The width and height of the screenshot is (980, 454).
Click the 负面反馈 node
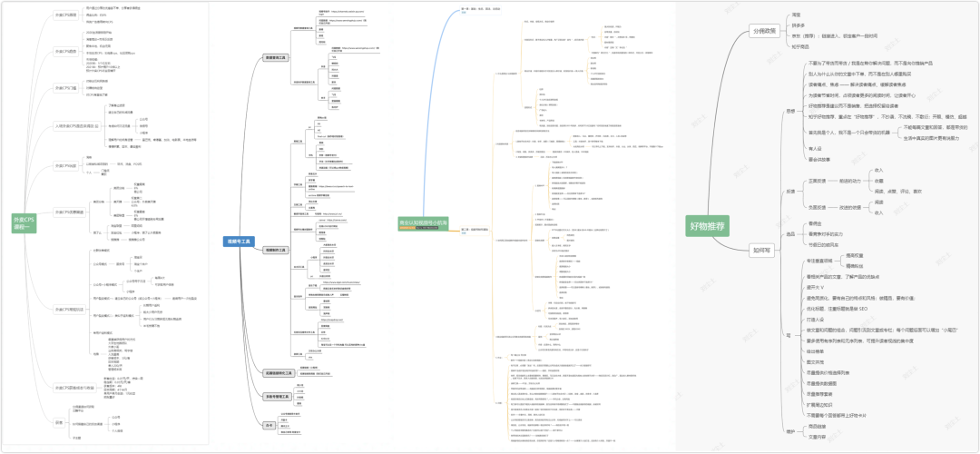tap(817, 207)
